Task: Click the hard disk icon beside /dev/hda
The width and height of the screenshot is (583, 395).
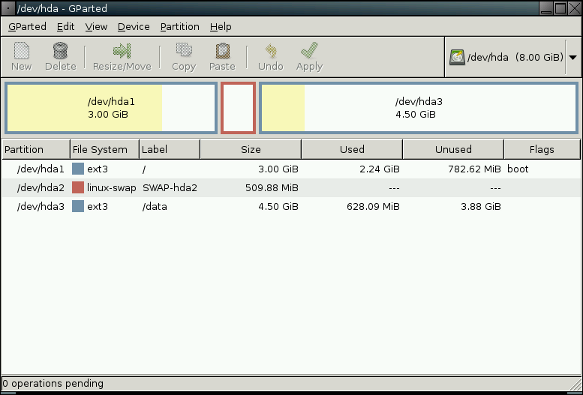Action: coord(457,57)
